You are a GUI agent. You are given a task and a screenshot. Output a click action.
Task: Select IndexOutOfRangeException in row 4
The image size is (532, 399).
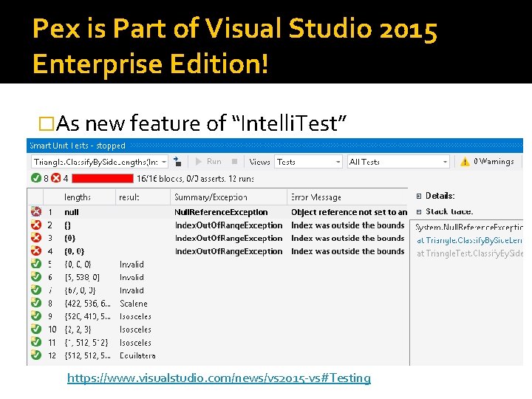point(228,251)
